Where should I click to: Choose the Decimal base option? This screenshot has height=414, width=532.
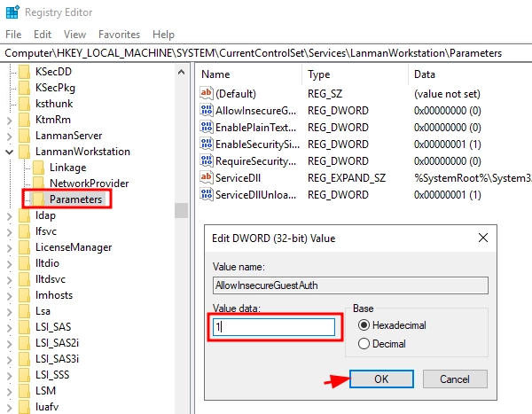(362, 344)
